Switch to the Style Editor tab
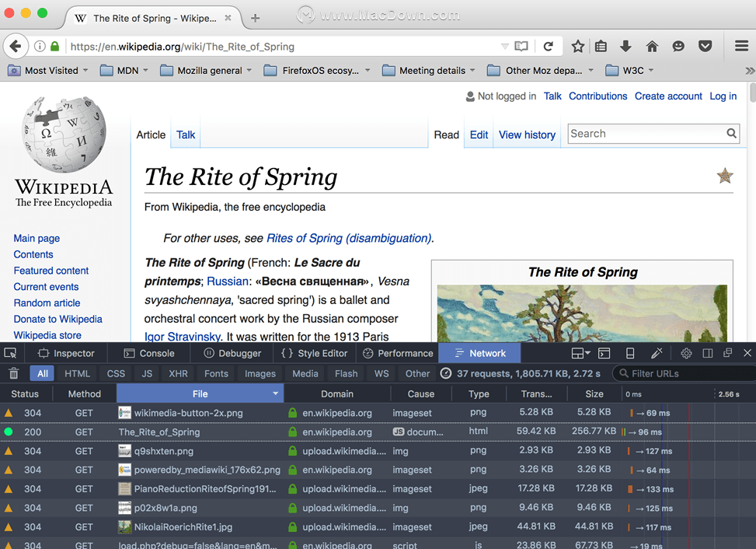Image resolution: width=756 pixels, height=549 pixels. (x=315, y=353)
